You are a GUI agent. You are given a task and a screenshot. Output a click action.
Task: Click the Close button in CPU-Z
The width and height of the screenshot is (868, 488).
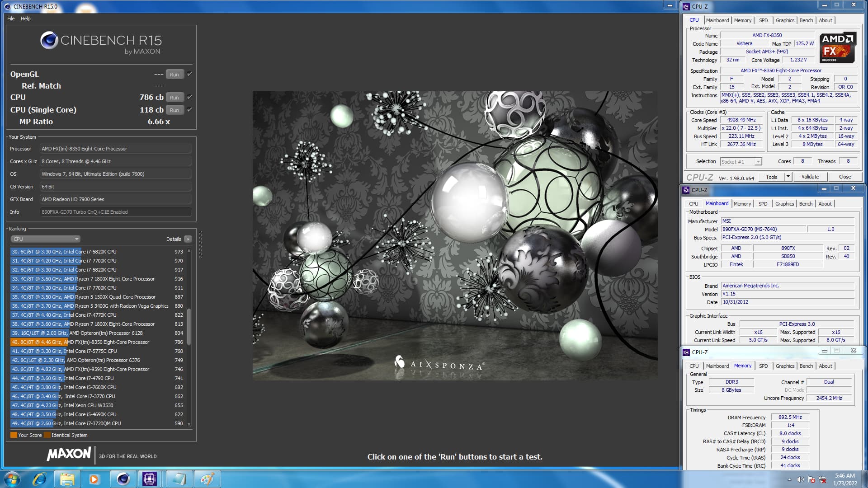845,177
